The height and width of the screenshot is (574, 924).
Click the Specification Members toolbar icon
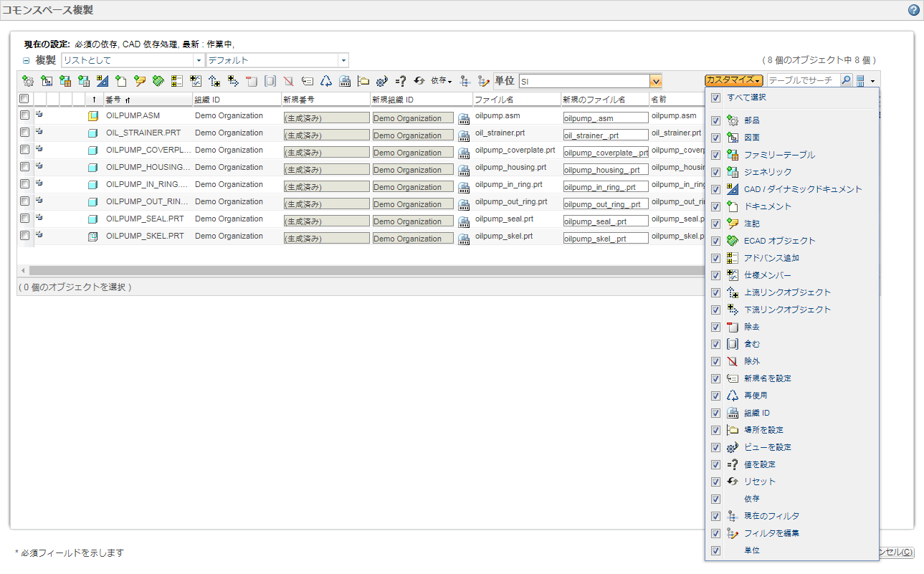click(x=196, y=81)
